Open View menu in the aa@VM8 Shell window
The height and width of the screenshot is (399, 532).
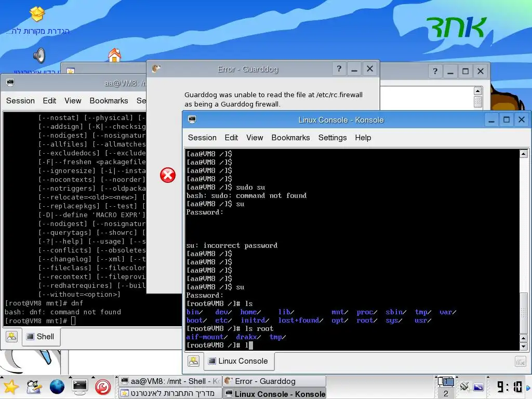(x=73, y=101)
